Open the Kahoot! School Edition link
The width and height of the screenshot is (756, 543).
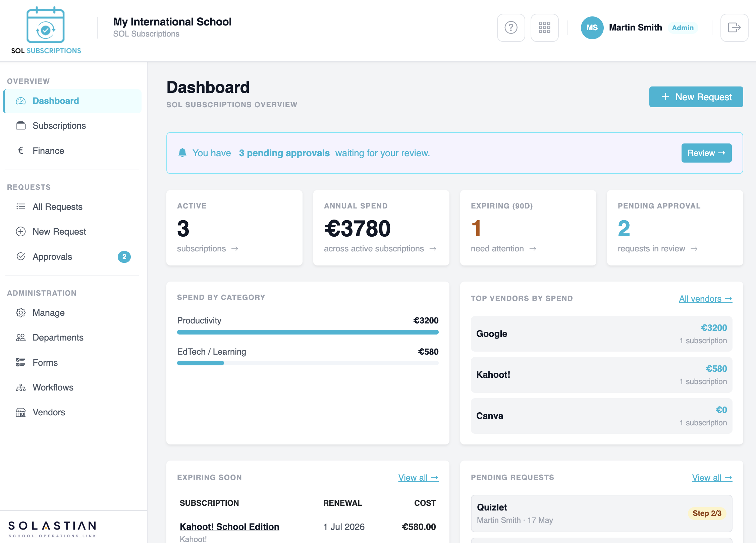point(229,527)
